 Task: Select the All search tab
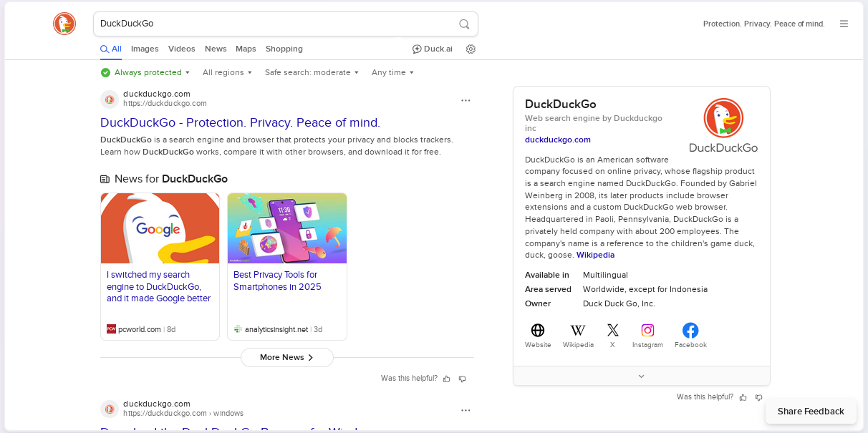[x=111, y=49]
